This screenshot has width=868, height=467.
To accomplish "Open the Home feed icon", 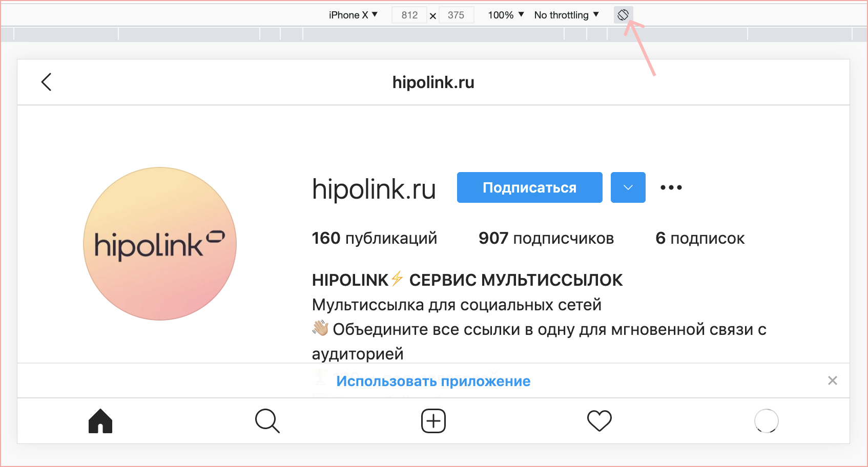I will [x=100, y=421].
